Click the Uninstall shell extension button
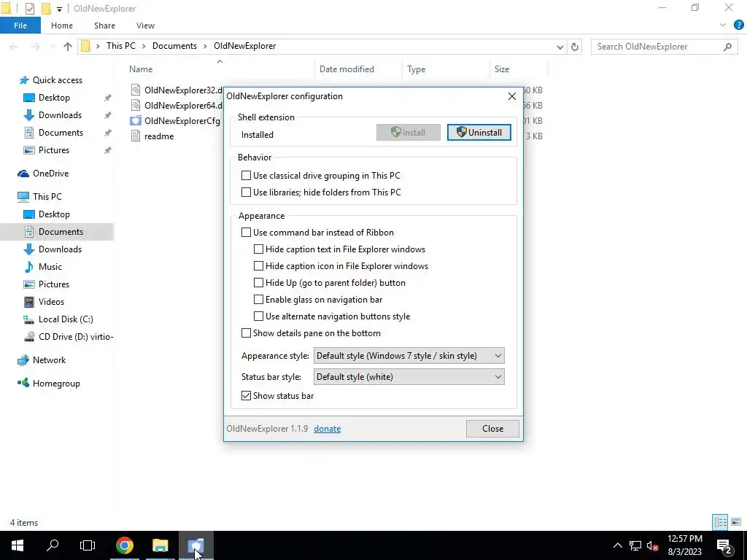Viewport: 747px width, 560px height. (479, 133)
